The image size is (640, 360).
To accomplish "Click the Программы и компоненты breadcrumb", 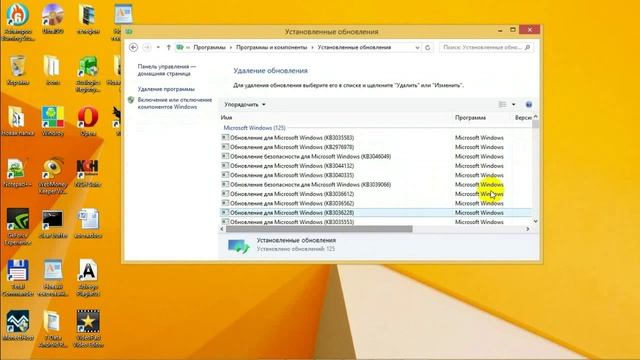I will 271,47.
